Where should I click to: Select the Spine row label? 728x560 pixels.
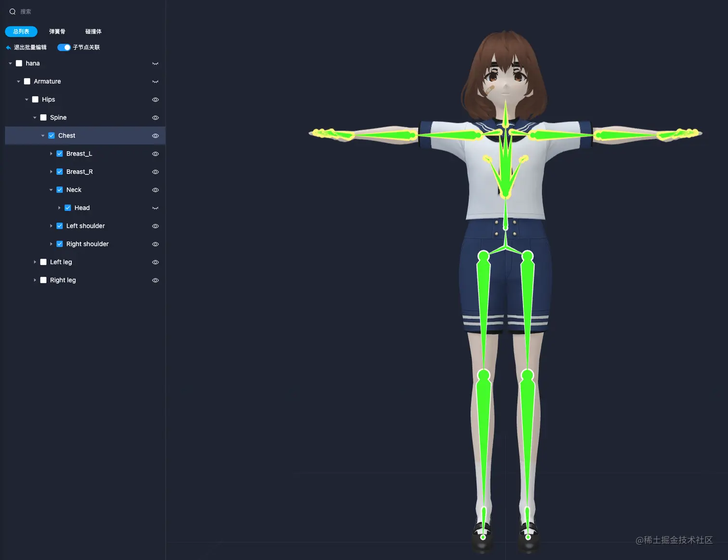click(58, 117)
